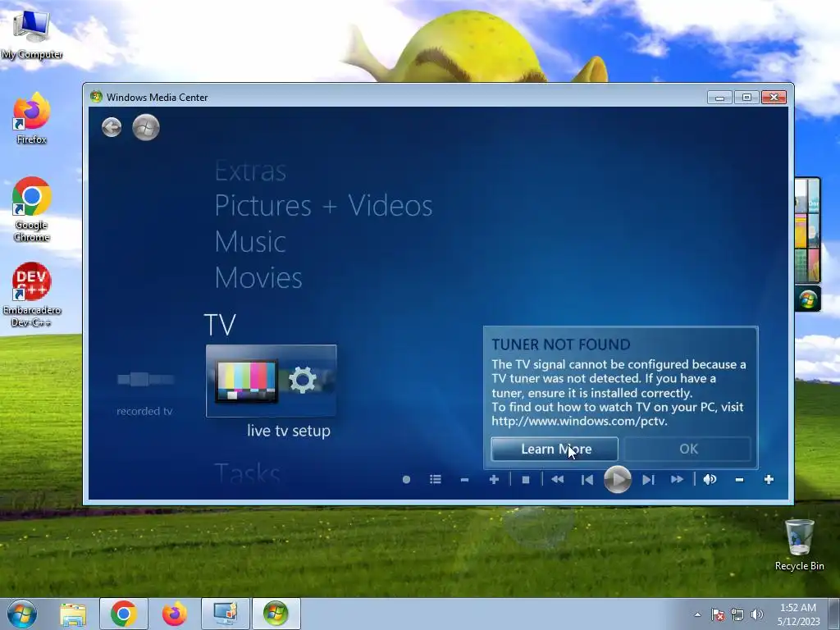The width and height of the screenshot is (840, 630).
Task: Click the Media Center title bar icon
Action: [x=97, y=97]
